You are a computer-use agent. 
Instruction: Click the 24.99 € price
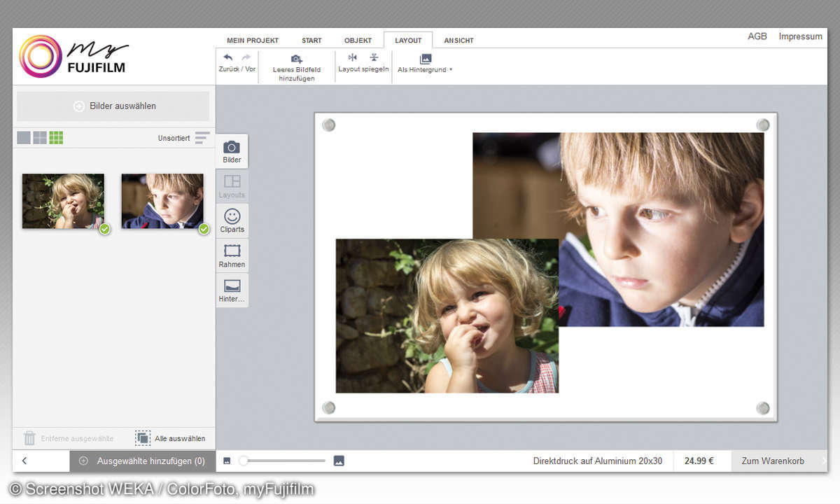699,461
